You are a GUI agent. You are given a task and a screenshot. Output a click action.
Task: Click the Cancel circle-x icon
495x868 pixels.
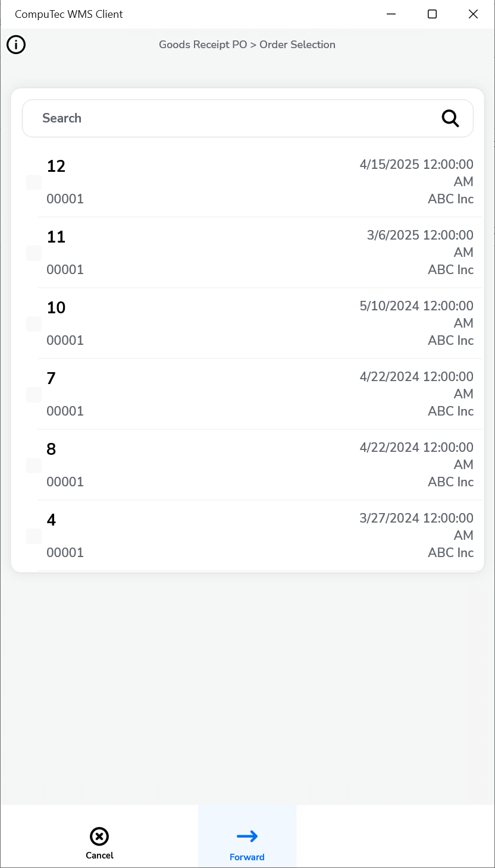coord(99,836)
